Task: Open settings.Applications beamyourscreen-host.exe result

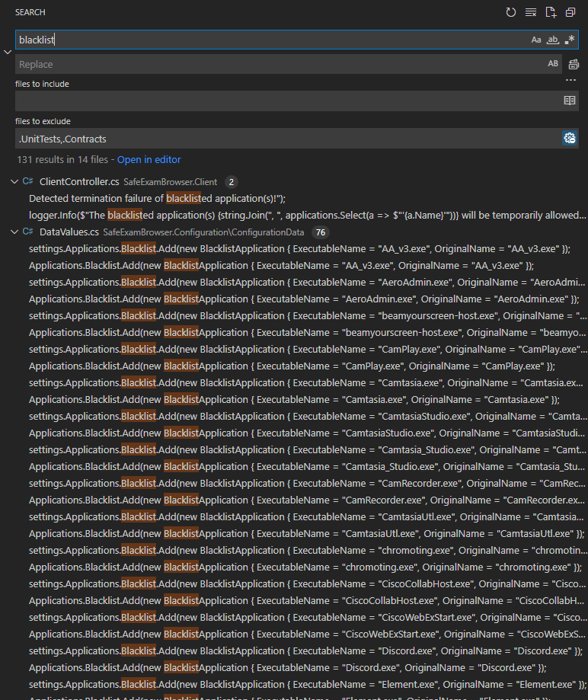Action: click(308, 315)
